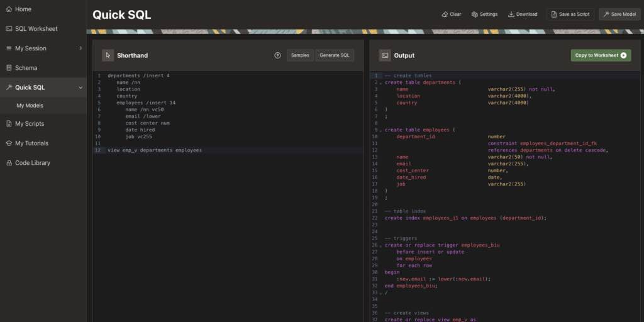This screenshot has width=644, height=322.
Task: Fold create table departments at output line 2
Action: point(380,83)
